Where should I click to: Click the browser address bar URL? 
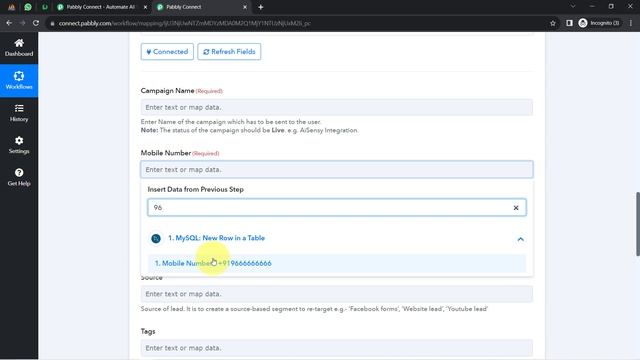click(184, 23)
